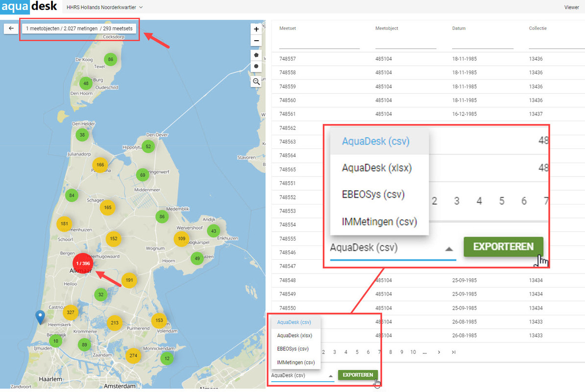585x392 pixels.
Task: Click the magnifier zoom-to-extent map icon
Action: (x=256, y=82)
